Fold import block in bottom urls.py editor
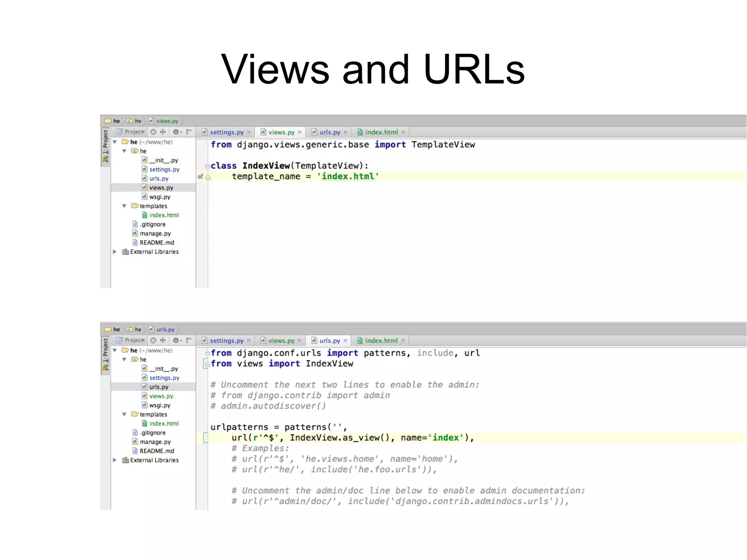 pos(208,354)
